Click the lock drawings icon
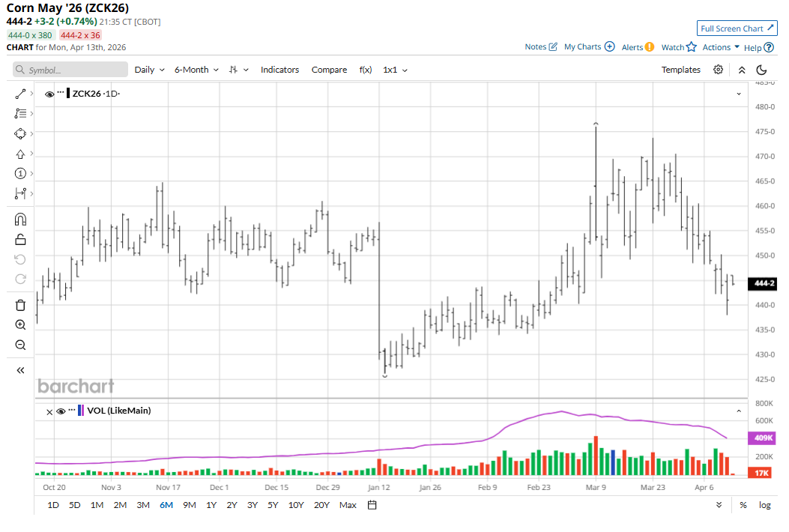This screenshot has width=789, height=532. [x=20, y=240]
